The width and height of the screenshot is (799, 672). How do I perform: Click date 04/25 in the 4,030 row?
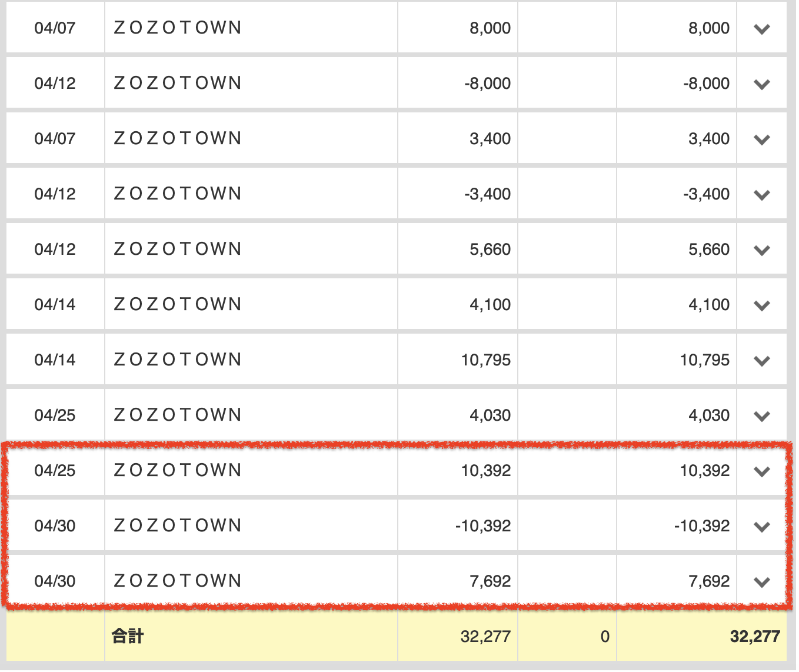pyautogui.click(x=55, y=415)
